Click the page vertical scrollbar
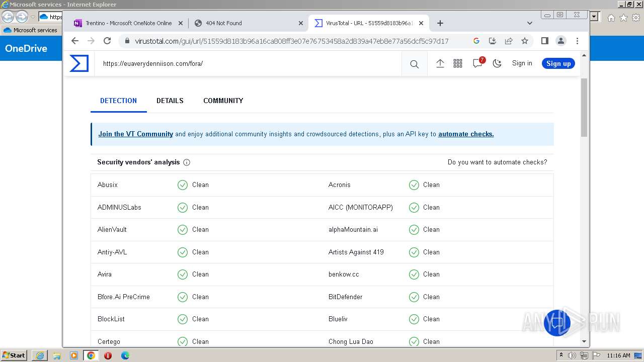 (x=584, y=107)
